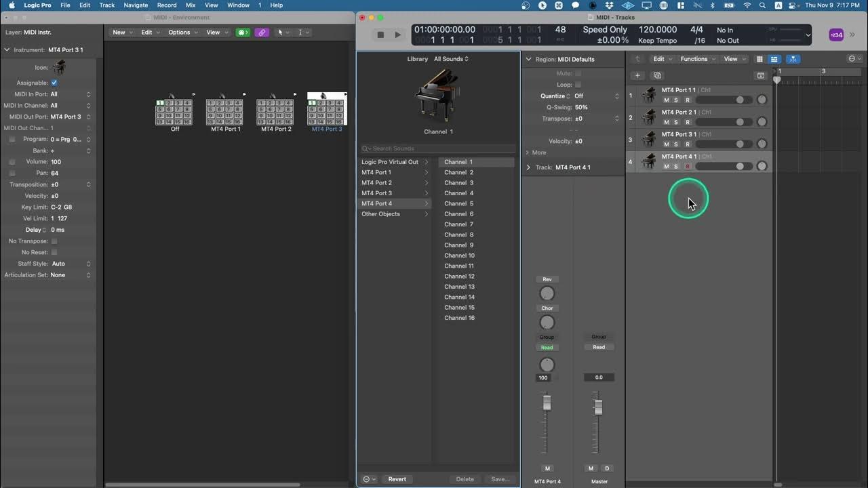This screenshot has height=488, width=868.
Task: Open the Quantize dropdown in Region inspector
Action: [x=596, y=96]
